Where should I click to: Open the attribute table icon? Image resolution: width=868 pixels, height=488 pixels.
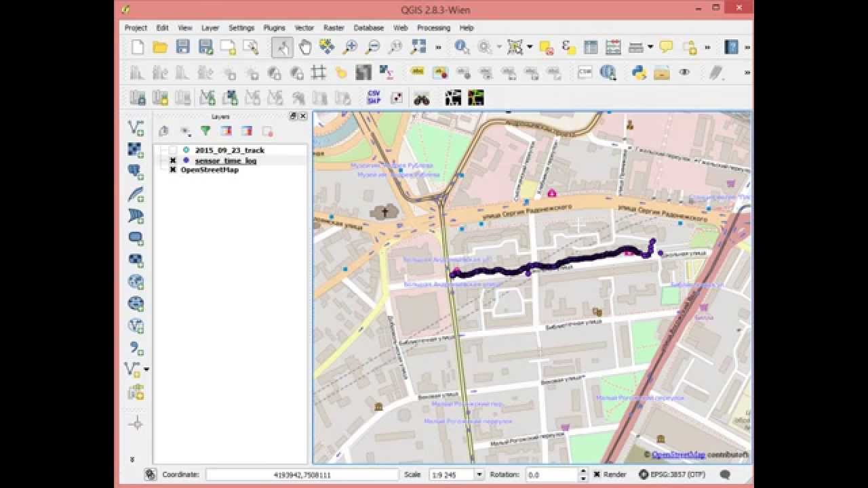(x=591, y=47)
